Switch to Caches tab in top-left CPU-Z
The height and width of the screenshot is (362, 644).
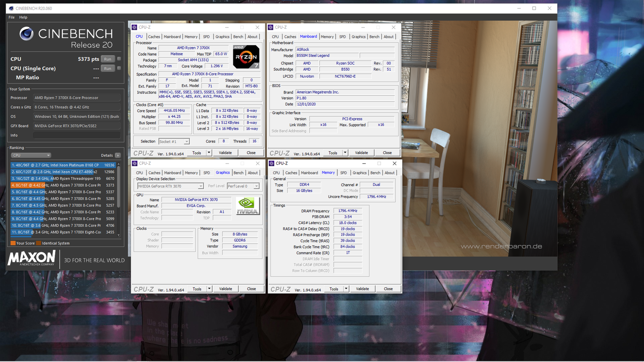coord(154,37)
